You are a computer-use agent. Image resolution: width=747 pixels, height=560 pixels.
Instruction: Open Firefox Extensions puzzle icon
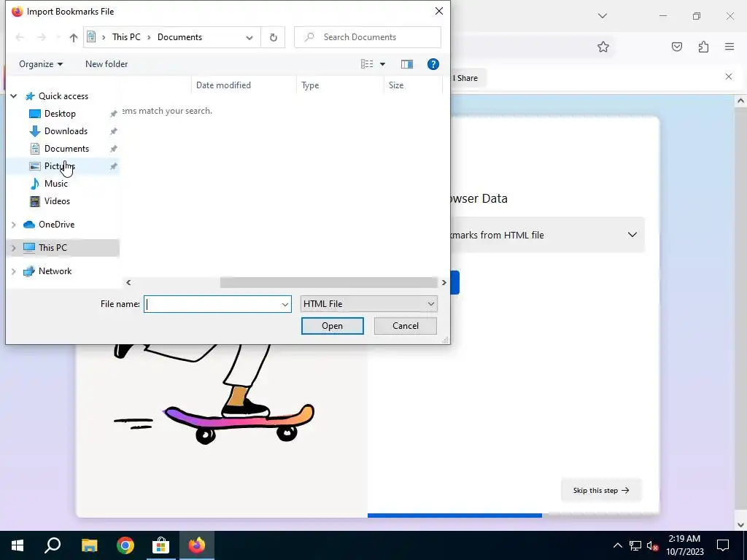pos(703,47)
